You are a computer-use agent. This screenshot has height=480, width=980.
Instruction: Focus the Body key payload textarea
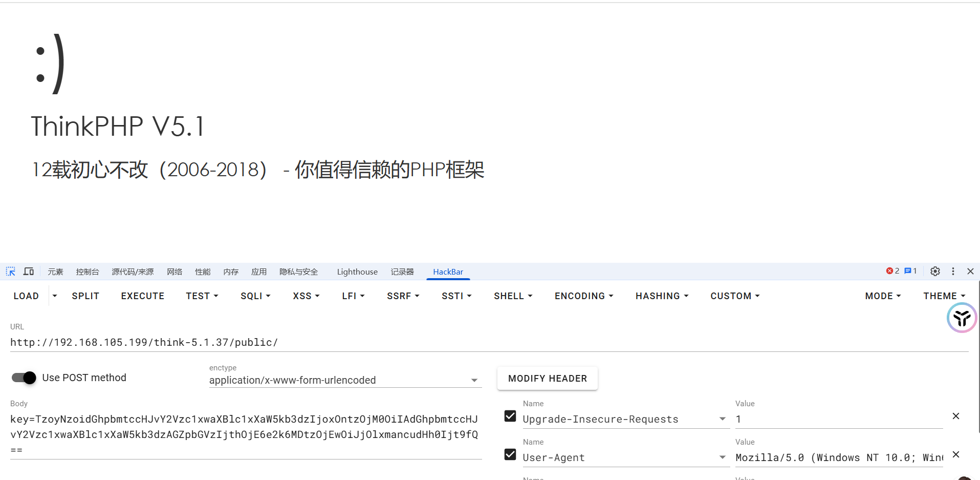tap(246, 434)
